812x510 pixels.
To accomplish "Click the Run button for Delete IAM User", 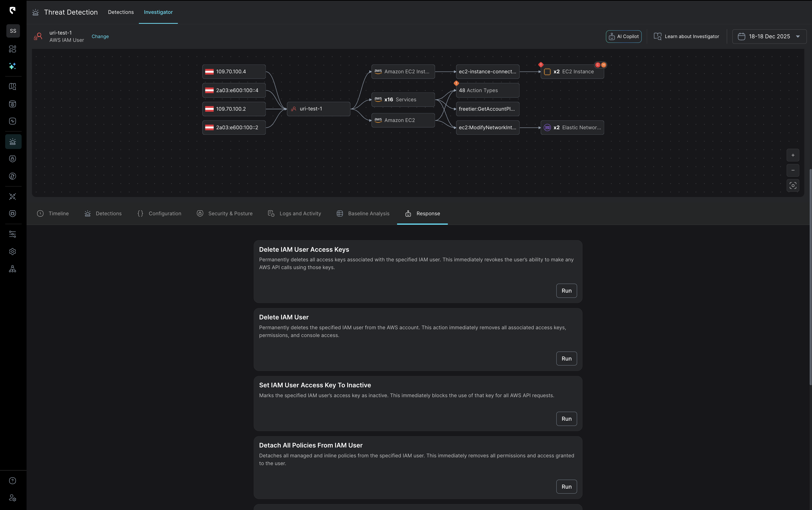I will point(566,358).
